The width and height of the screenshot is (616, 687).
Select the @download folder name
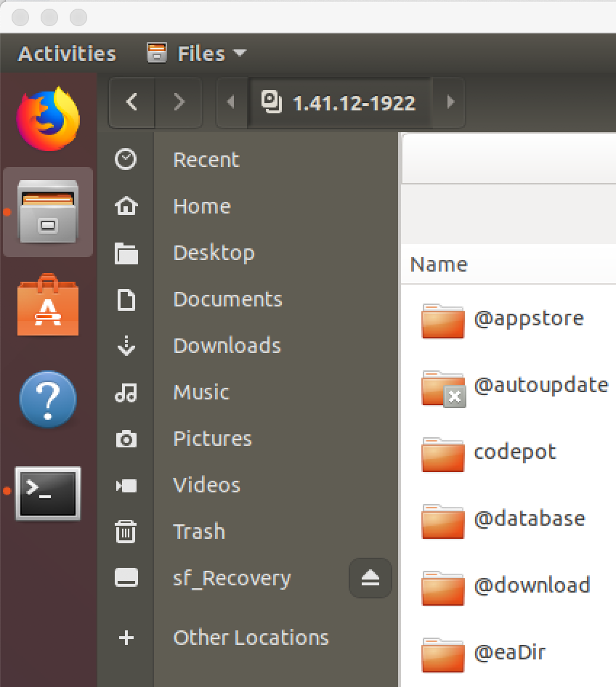(532, 585)
